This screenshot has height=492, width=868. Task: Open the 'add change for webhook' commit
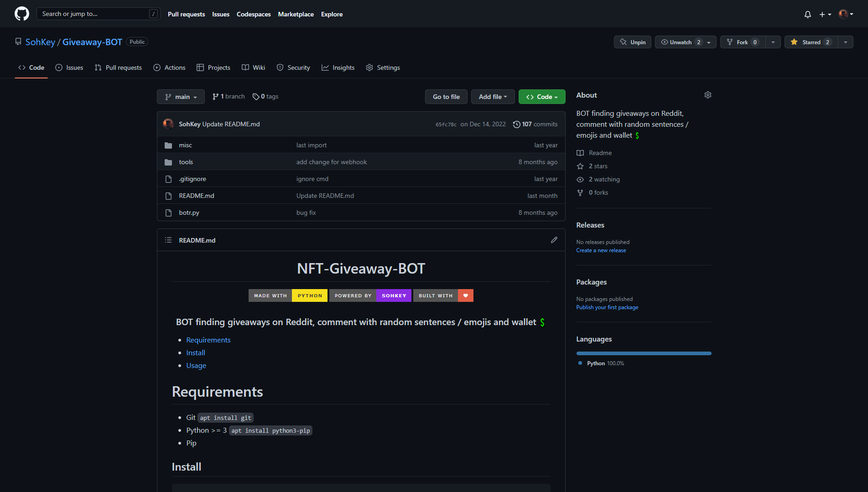[x=332, y=162]
